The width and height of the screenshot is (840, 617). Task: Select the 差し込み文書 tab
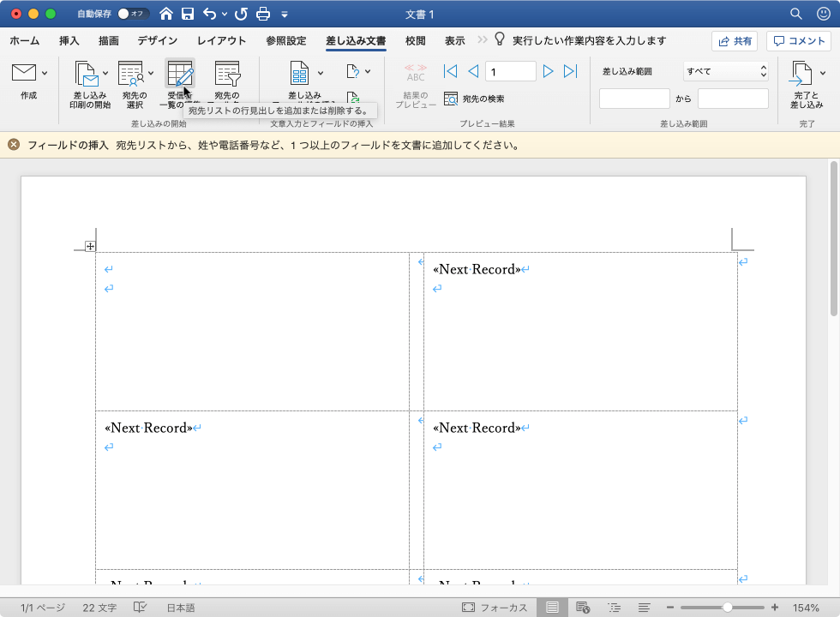pyautogui.click(x=356, y=41)
